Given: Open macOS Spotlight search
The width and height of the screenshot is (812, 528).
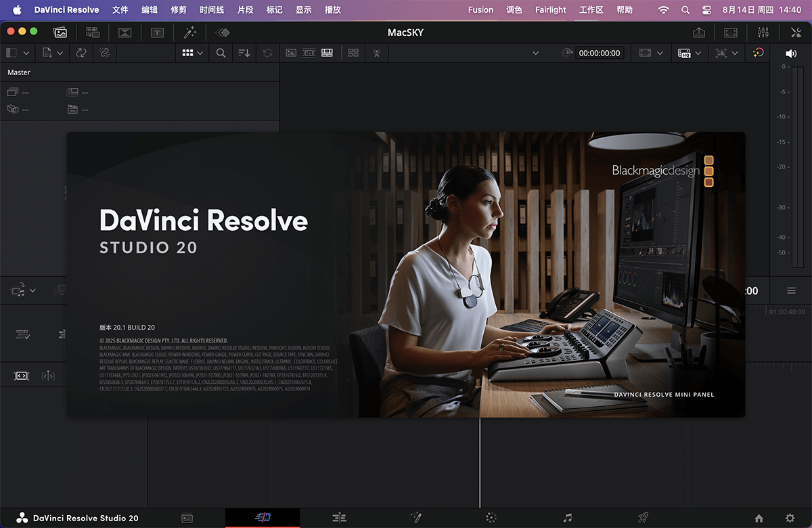Looking at the screenshot, I should pos(685,10).
